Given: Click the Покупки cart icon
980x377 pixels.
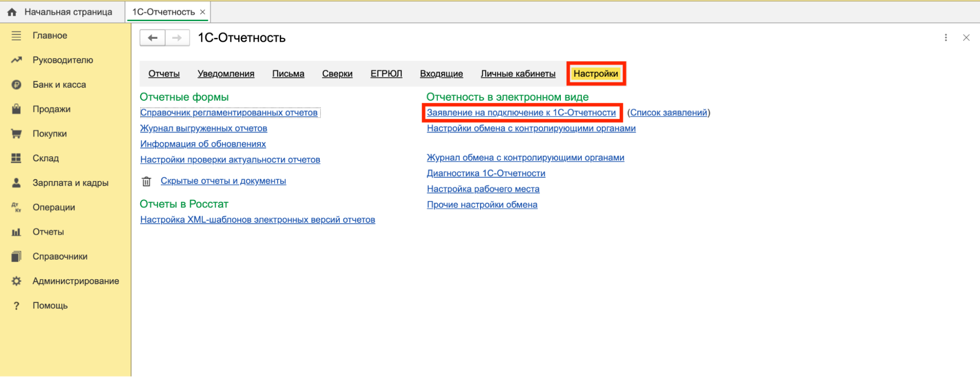Looking at the screenshot, I should [16, 134].
